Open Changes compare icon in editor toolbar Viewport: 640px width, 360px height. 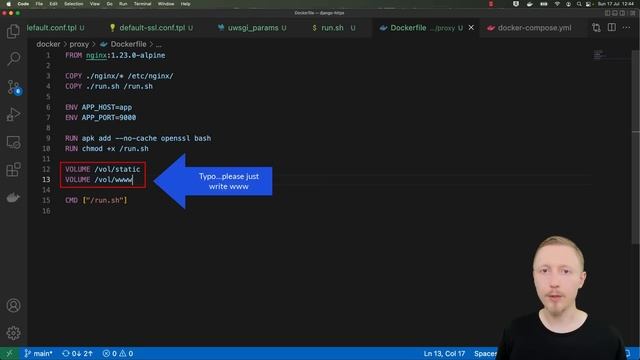click(596, 28)
